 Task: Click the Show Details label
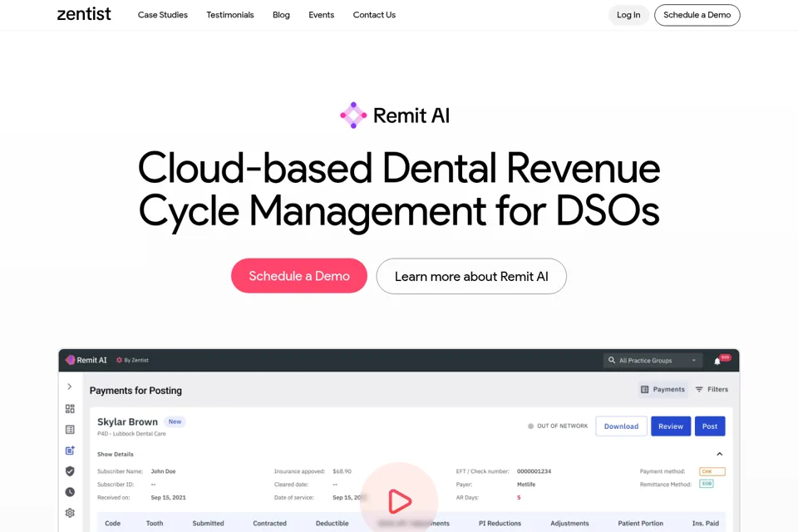pos(116,454)
